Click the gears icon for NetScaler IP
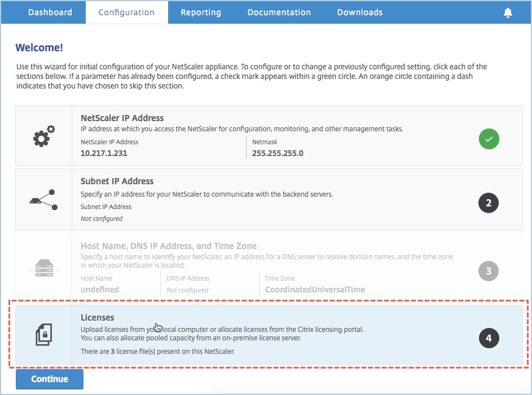The width and height of the screenshot is (532, 395). (44, 136)
